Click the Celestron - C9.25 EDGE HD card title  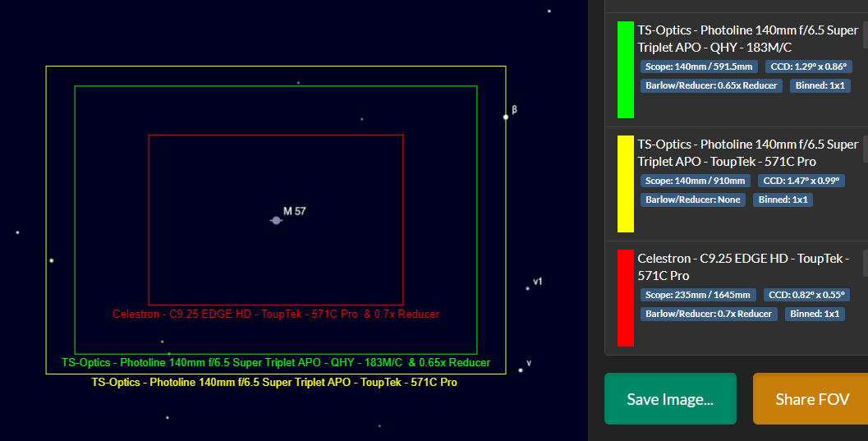[x=743, y=267]
